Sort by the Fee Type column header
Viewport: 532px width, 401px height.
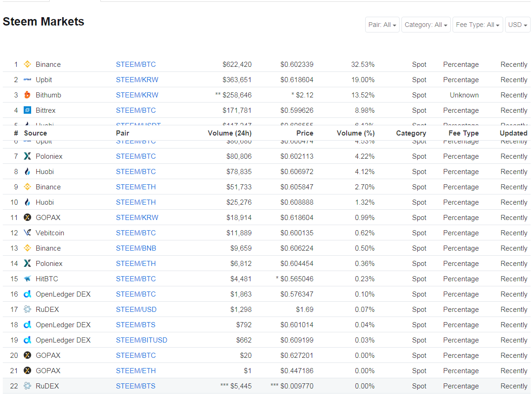tap(463, 133)
